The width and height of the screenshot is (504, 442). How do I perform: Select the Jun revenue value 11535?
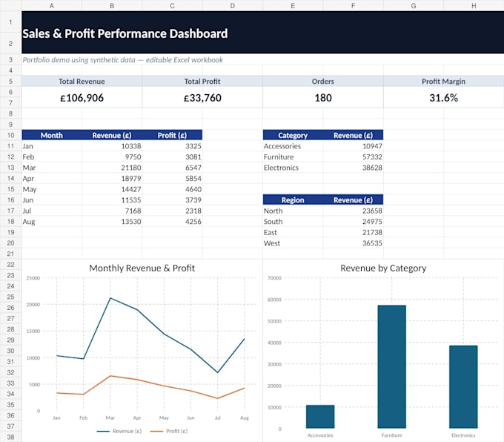[x=131, y=200]
